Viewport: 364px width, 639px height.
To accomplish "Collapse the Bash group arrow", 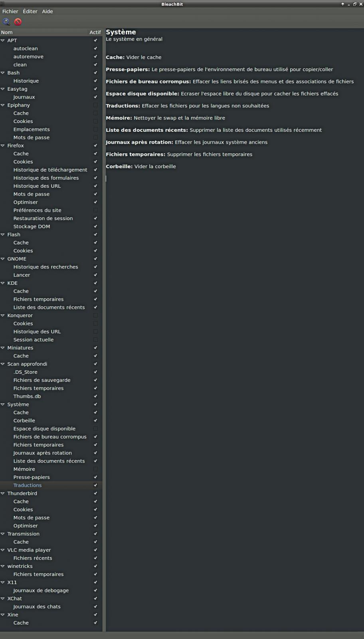I will pyautogui.click(x=3, y=73).
